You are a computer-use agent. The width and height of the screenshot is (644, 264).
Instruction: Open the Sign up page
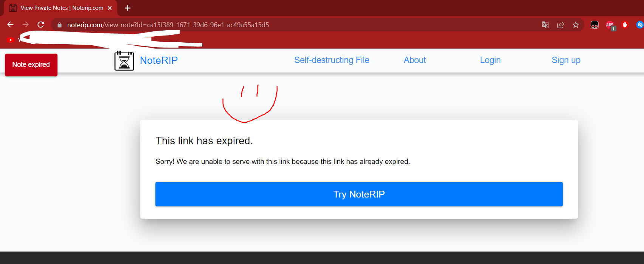pyautogui.click(x=566, y=60)
